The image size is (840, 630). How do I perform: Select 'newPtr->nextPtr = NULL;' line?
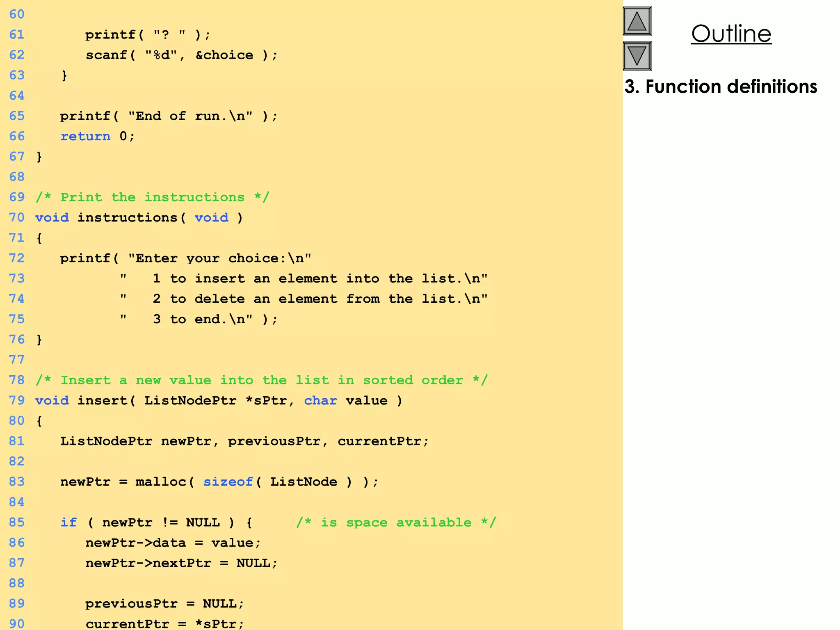[x=182, y=563]
